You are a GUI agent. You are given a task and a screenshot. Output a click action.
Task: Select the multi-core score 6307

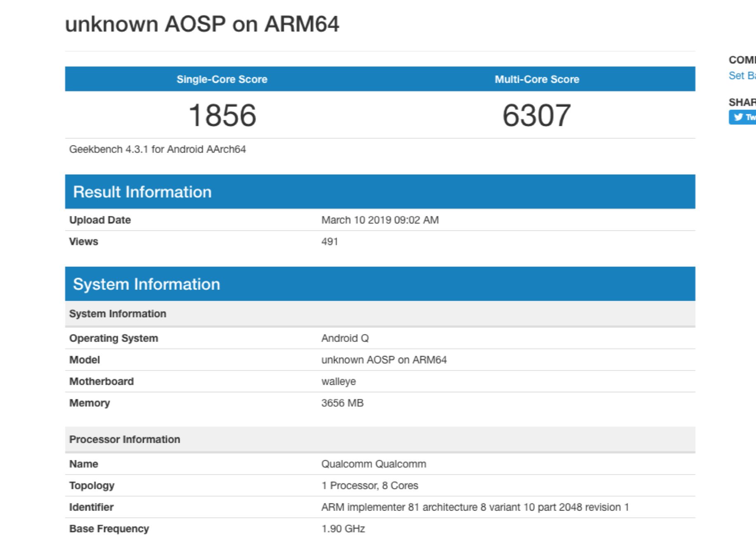pyautogui.click(x=536, y=115)
